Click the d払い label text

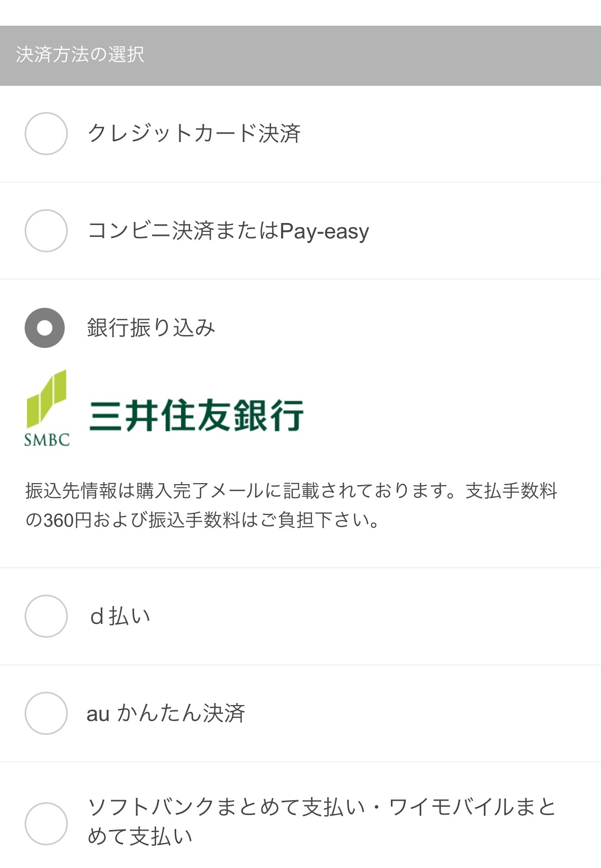click(120, 616)
